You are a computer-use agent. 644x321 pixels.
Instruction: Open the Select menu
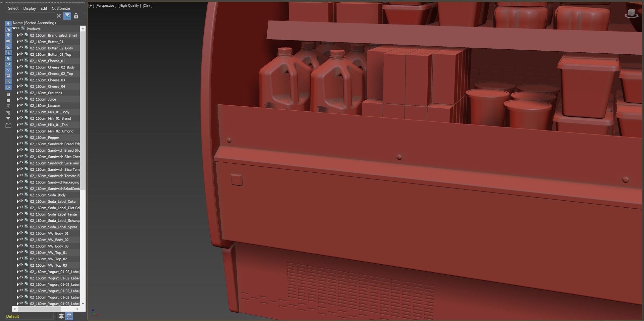coord(13,8)
